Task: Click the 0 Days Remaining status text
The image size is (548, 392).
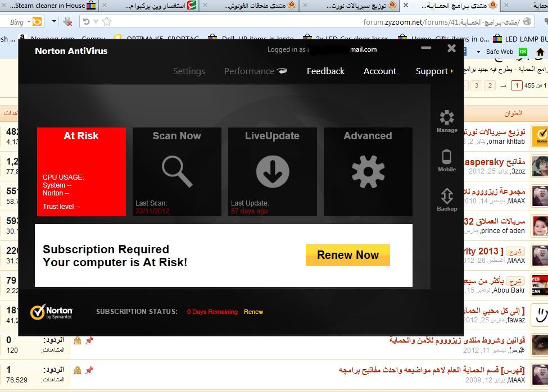Action: point(212,312)
